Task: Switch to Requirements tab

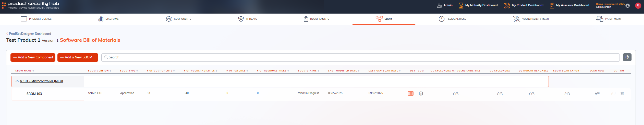Action: pos(316,19)
